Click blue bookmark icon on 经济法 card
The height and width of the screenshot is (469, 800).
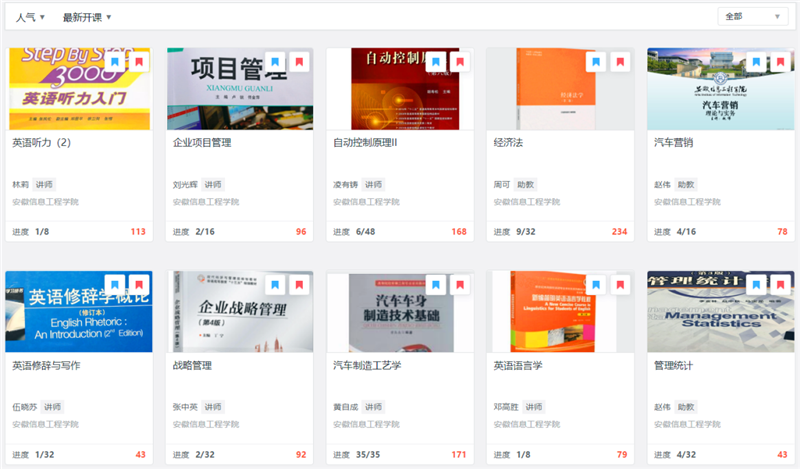pyautogui.click(x=596, y=62)
